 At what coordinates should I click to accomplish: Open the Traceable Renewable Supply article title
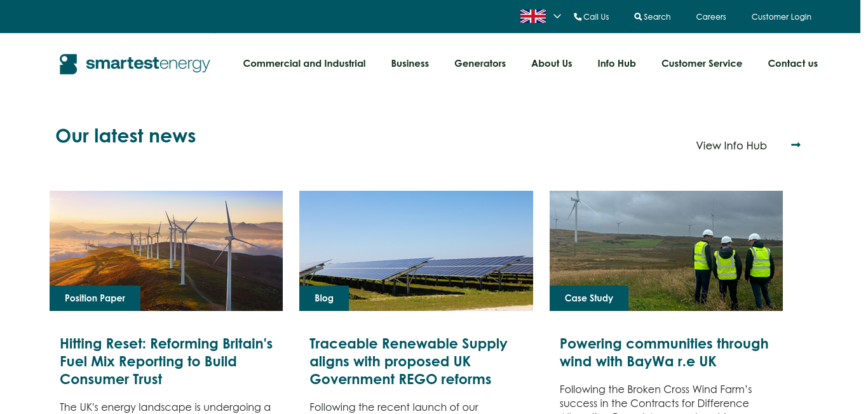click(x=409, y=361)
